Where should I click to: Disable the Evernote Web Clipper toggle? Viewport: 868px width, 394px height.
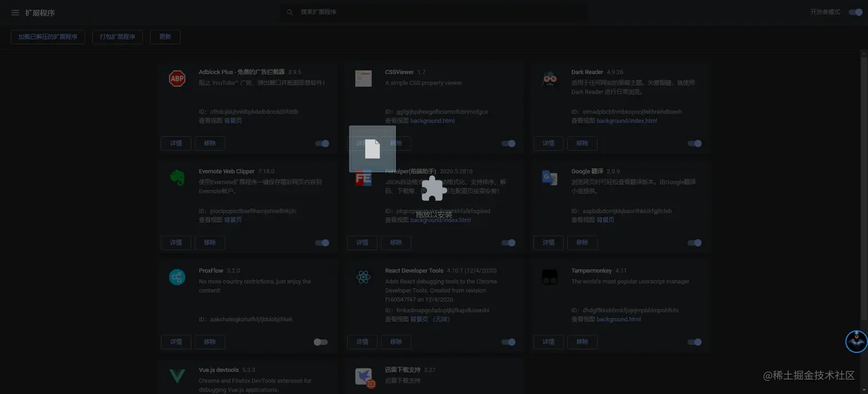(322, 243)
